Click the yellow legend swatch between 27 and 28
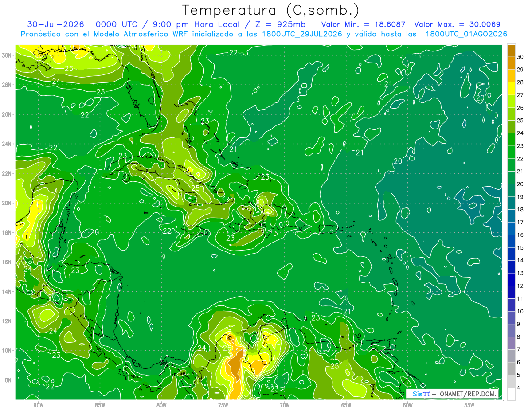 click(x=511, y=89)
